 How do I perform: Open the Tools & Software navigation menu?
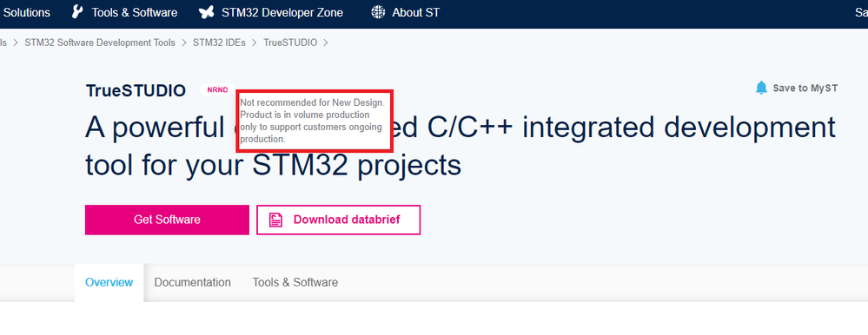point(135,12)
